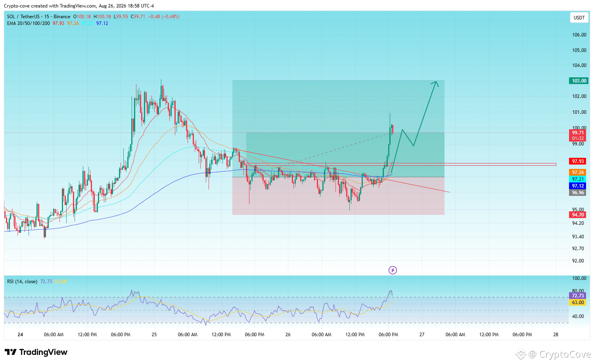Click the 40.00 RSI scale label
The width and height of the screenshot is (594, 364).
pos(578,316)
